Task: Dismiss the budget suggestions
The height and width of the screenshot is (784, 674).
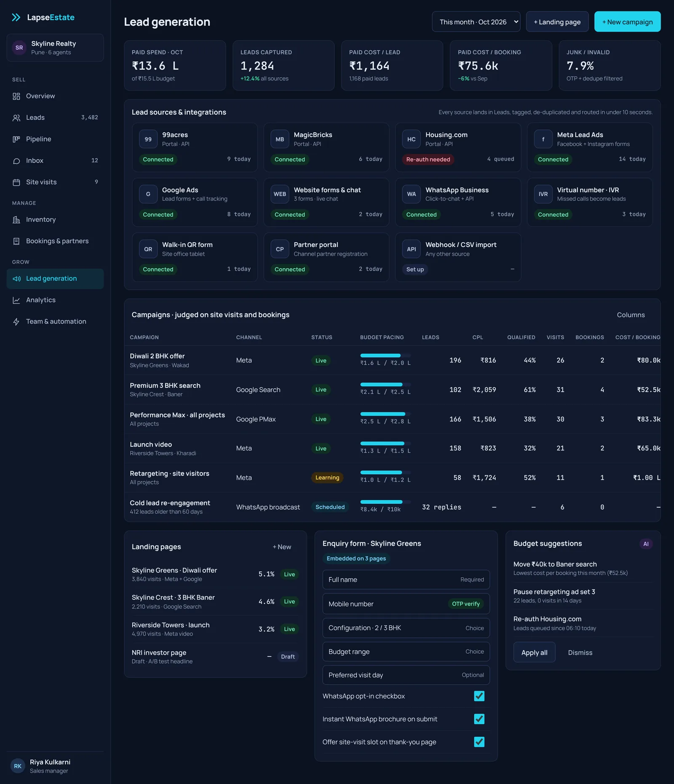Action: tap(580, 653)
